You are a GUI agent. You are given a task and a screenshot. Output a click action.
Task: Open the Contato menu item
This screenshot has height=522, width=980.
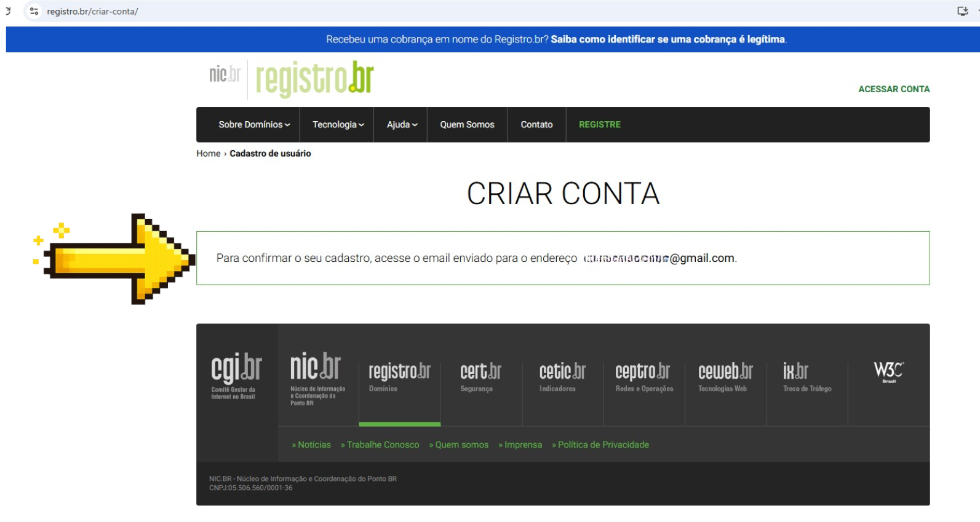point(536,124)
